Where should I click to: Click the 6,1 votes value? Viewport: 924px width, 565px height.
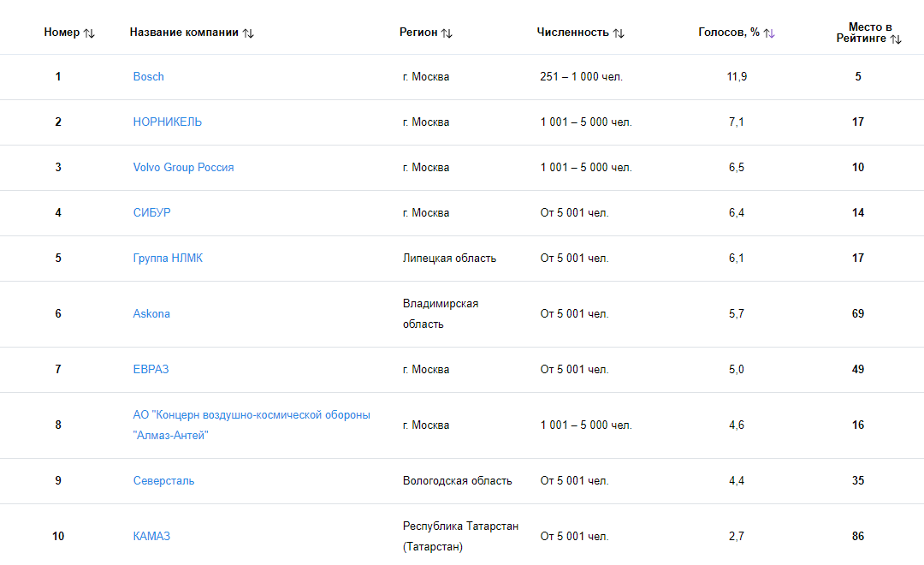click(737, 259)
